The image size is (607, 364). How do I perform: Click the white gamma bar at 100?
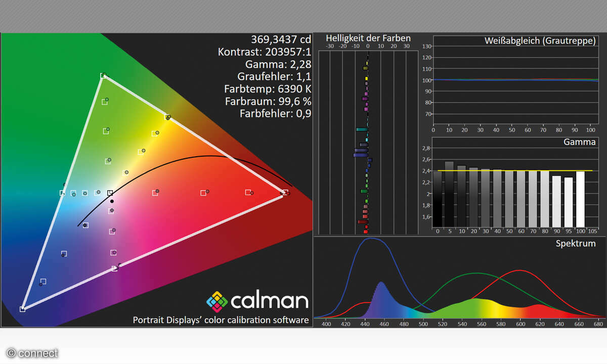click(580, 199)
